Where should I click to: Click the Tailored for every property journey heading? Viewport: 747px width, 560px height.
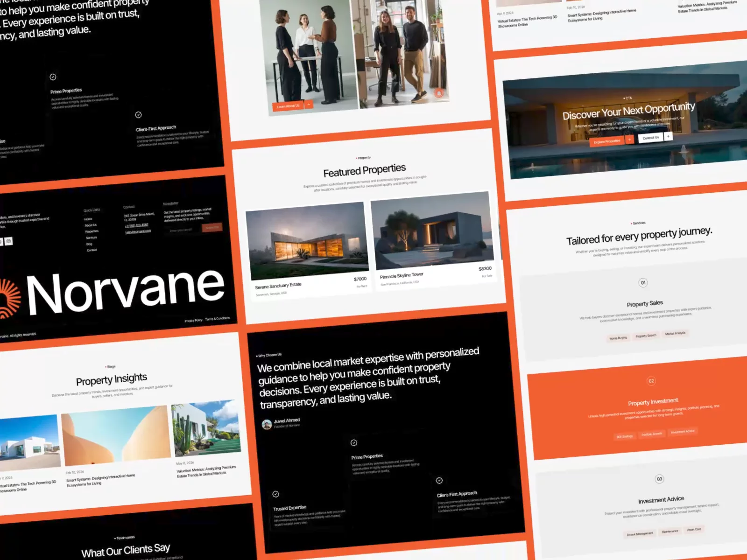[x=639, y=236]
